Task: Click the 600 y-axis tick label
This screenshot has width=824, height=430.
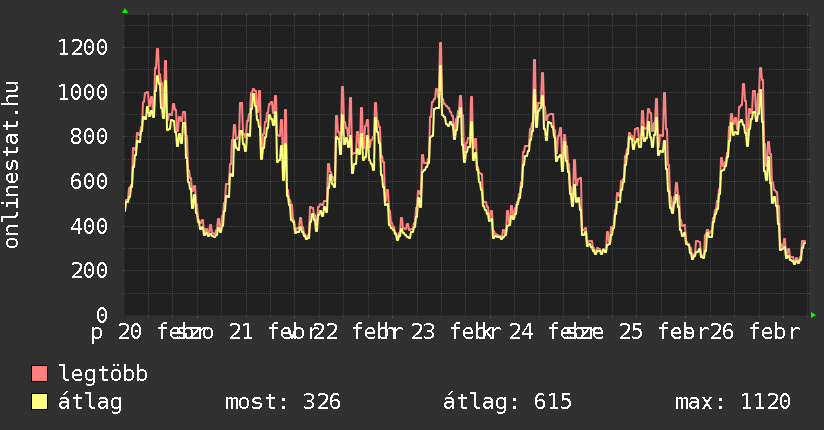Action: 89,182
